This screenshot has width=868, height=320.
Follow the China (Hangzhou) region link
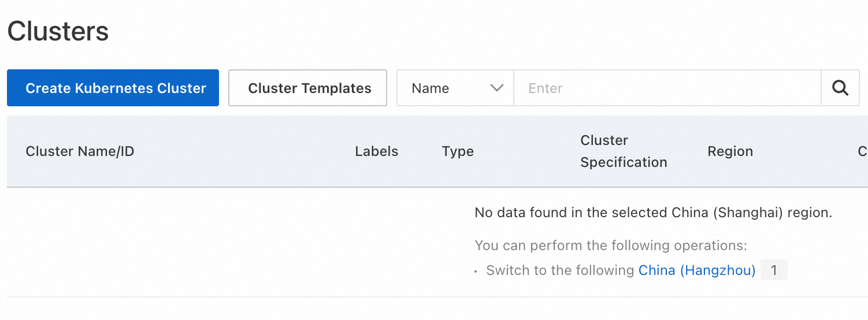coord(697,270)
